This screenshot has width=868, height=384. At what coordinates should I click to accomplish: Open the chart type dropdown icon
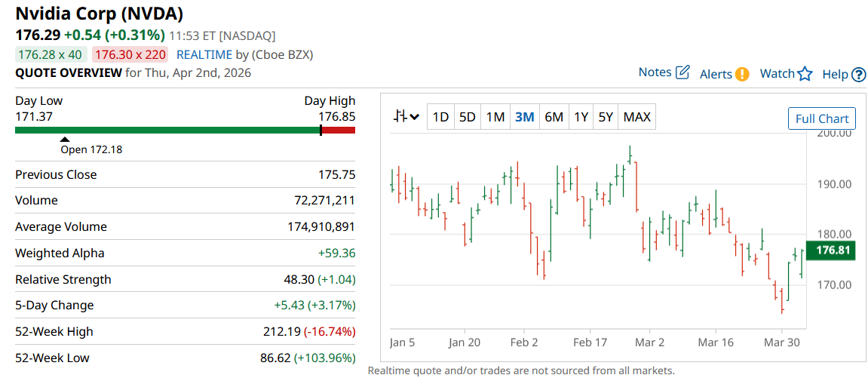(x=406, y=117)
